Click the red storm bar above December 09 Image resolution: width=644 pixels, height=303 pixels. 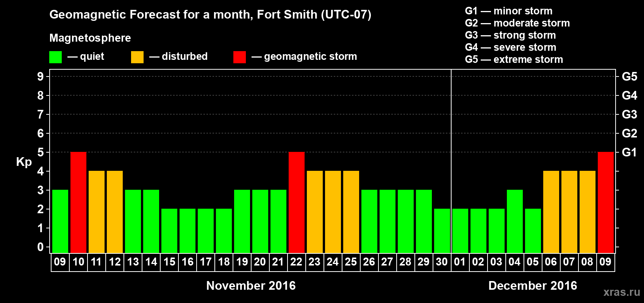(x=606, y=202)
